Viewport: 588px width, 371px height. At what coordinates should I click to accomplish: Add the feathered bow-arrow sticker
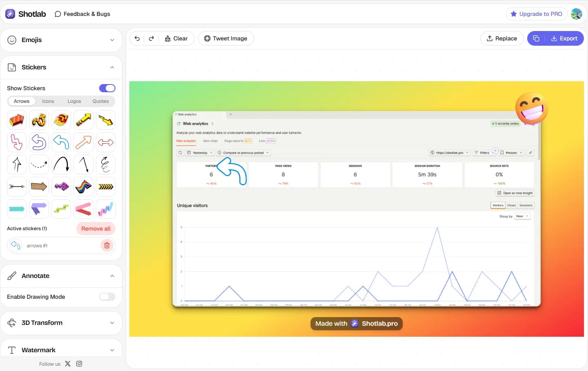[x=17, y=187]
